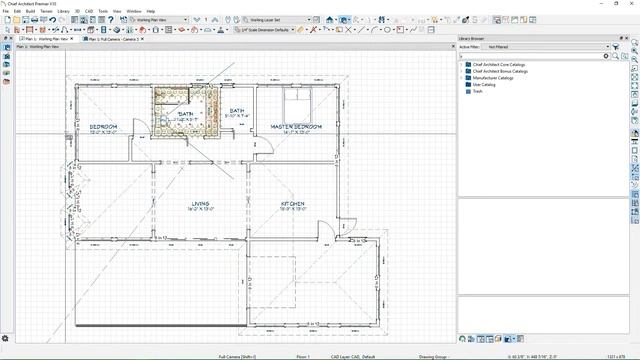Image resolution: width=640 pixels, height=360 pixels.
Task: Click the library search input field
Action: (x=531, y=56)
